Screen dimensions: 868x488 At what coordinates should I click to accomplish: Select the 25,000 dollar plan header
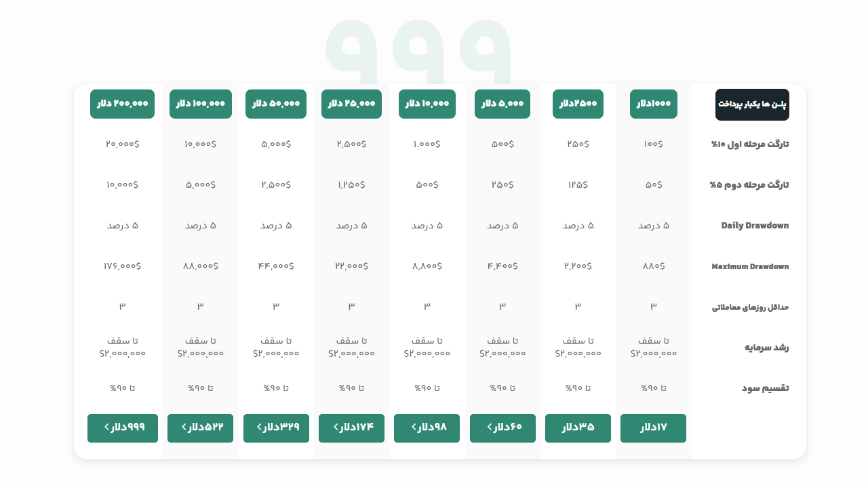351,104
